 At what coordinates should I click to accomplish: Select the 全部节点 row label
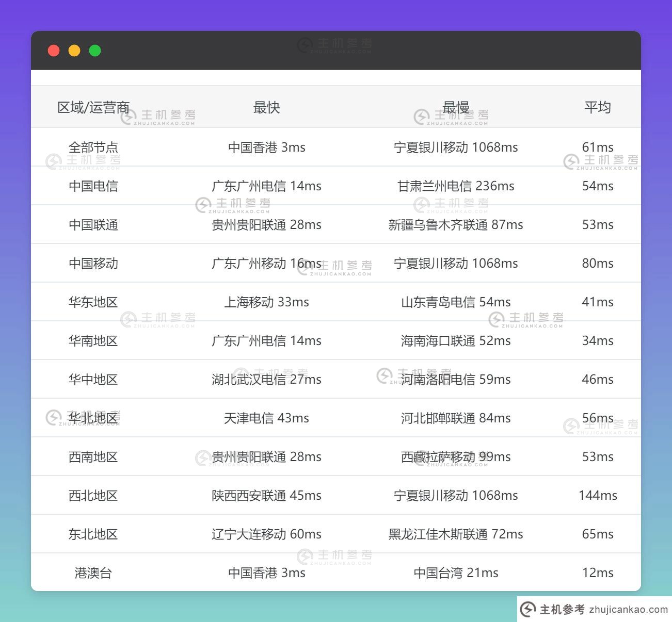93,148
